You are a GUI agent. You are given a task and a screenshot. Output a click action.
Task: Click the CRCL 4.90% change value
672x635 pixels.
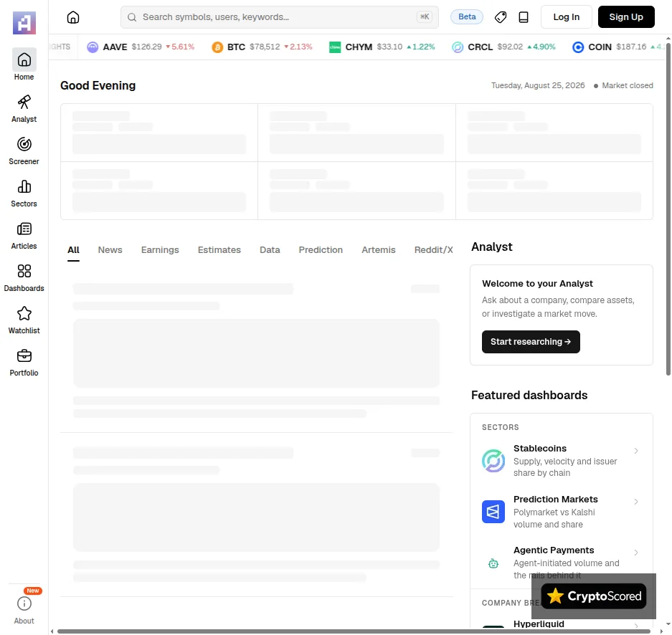pos(541,47)
